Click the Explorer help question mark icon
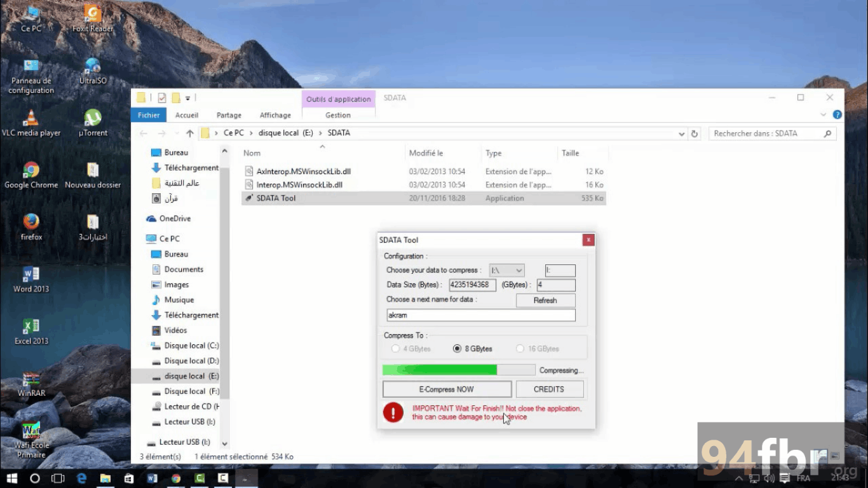This screenshot has width=868, height=488. click(x=837, y=115)
